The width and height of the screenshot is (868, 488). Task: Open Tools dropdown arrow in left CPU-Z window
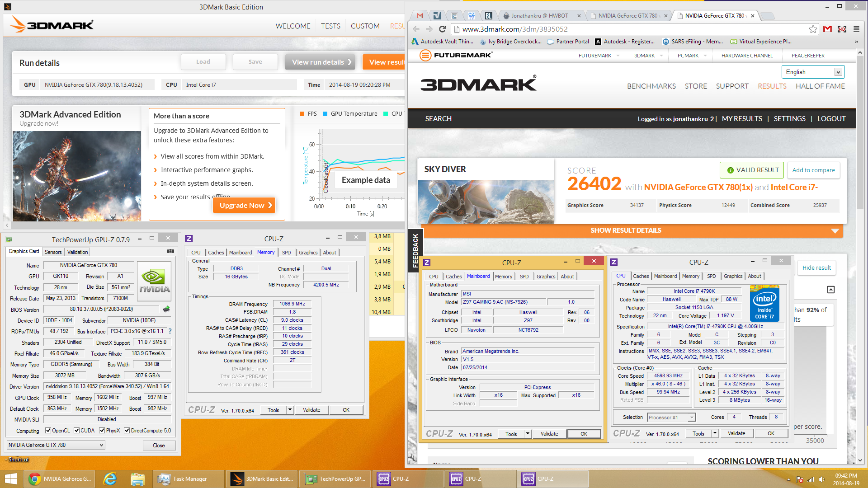tap(290, 410)
